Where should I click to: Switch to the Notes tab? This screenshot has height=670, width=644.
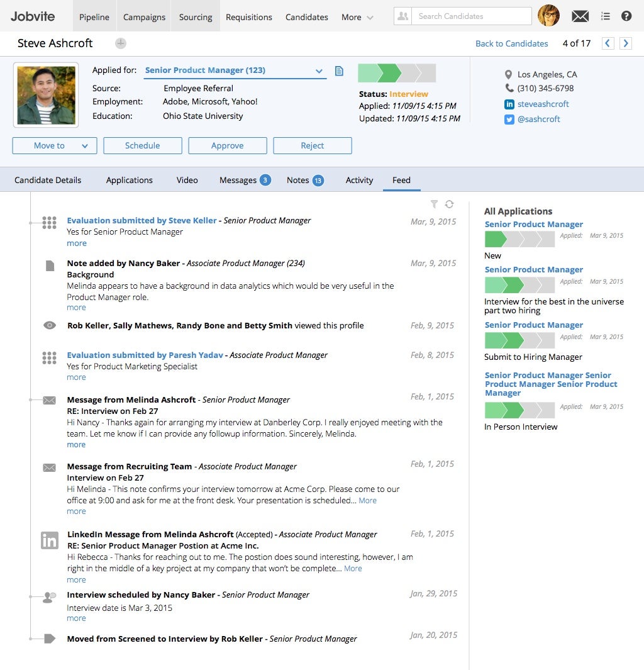(305, 181)
